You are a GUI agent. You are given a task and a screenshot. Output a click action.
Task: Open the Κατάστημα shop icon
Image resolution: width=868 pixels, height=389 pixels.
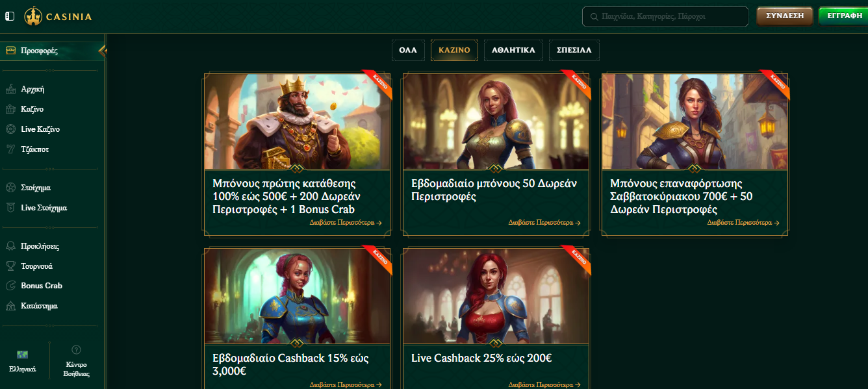tap(10, 306)
